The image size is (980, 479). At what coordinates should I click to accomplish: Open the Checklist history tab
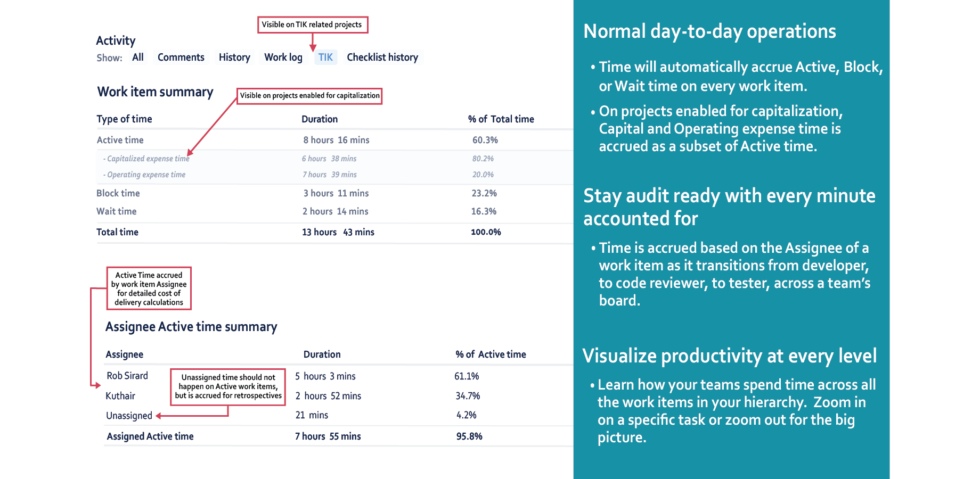pos(382,57)
